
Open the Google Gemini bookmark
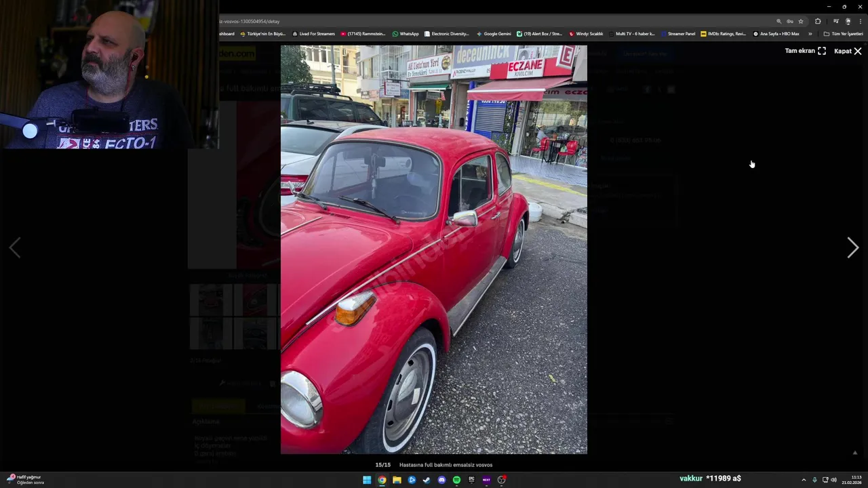494,34
